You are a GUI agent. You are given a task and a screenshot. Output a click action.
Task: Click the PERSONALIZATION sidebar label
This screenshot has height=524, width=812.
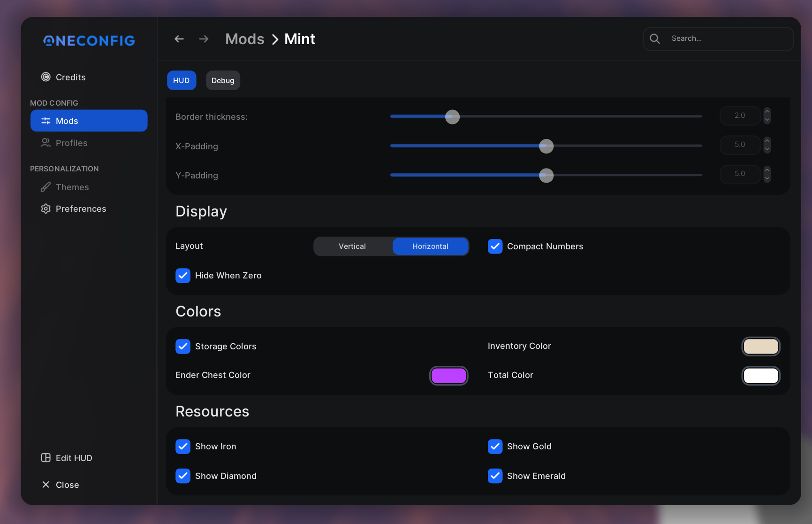(64, 169)
